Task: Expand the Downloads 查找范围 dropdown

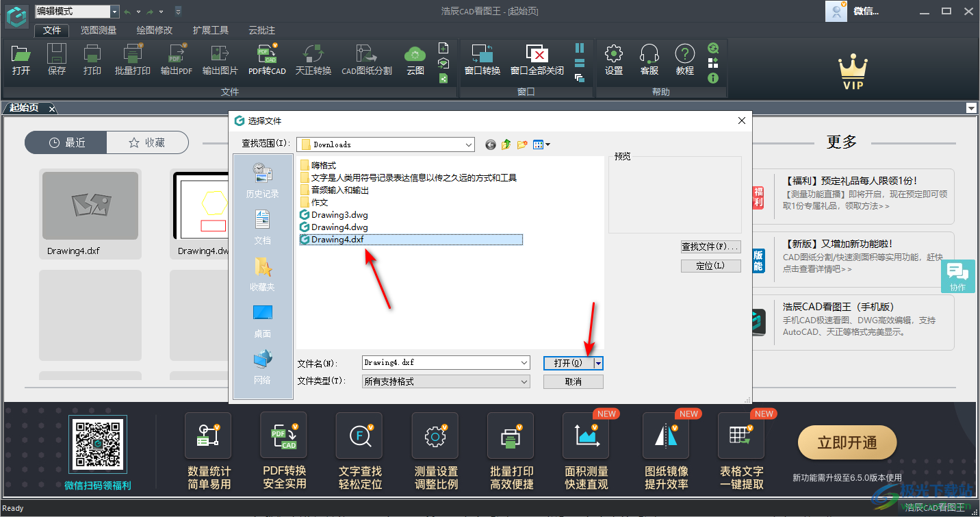Action: (x=468, y=144)
